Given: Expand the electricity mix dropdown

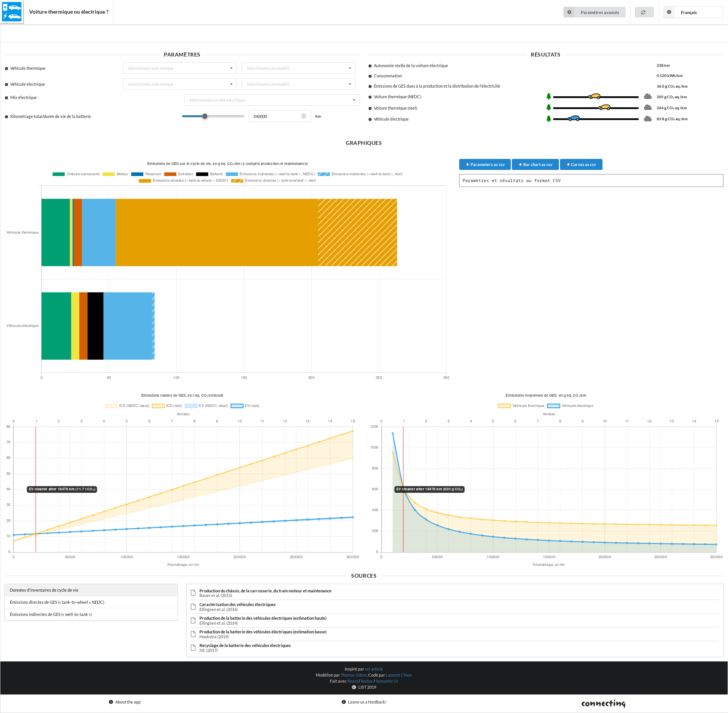Looking at the screenshot, I should (272, 100).
